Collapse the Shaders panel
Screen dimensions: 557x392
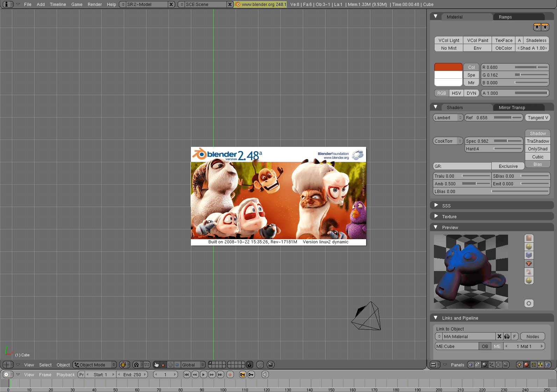coord(436,107)
